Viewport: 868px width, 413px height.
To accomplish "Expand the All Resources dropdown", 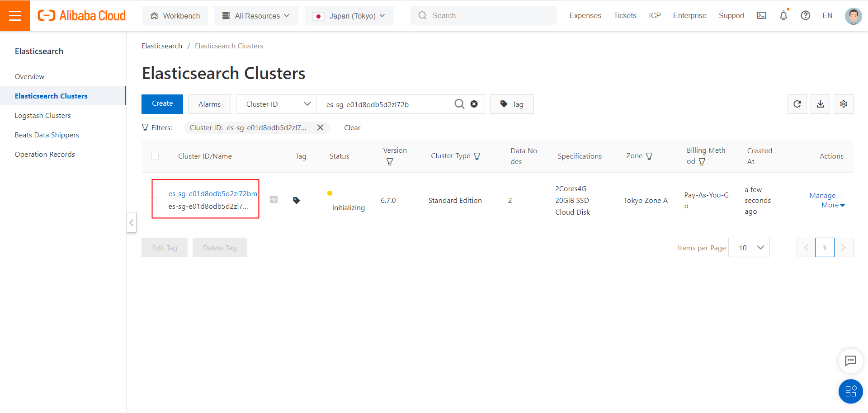I will click(x=256, y=16).
